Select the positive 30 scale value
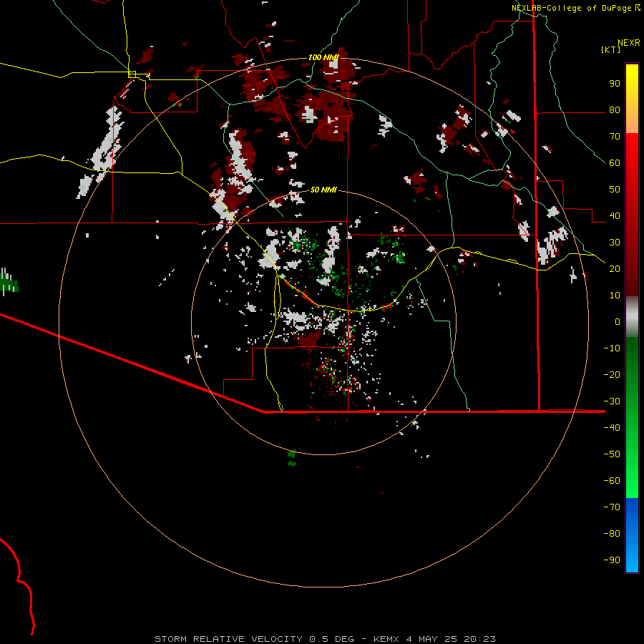Viewport: 644px width, 644px height. pos(615,243)
